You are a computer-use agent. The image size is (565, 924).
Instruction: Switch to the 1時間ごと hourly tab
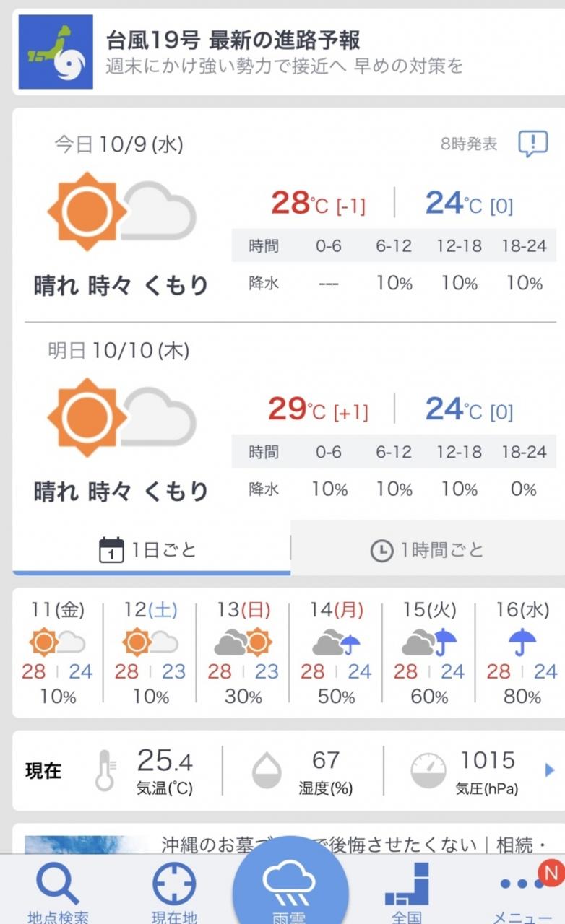pos(427,550)
